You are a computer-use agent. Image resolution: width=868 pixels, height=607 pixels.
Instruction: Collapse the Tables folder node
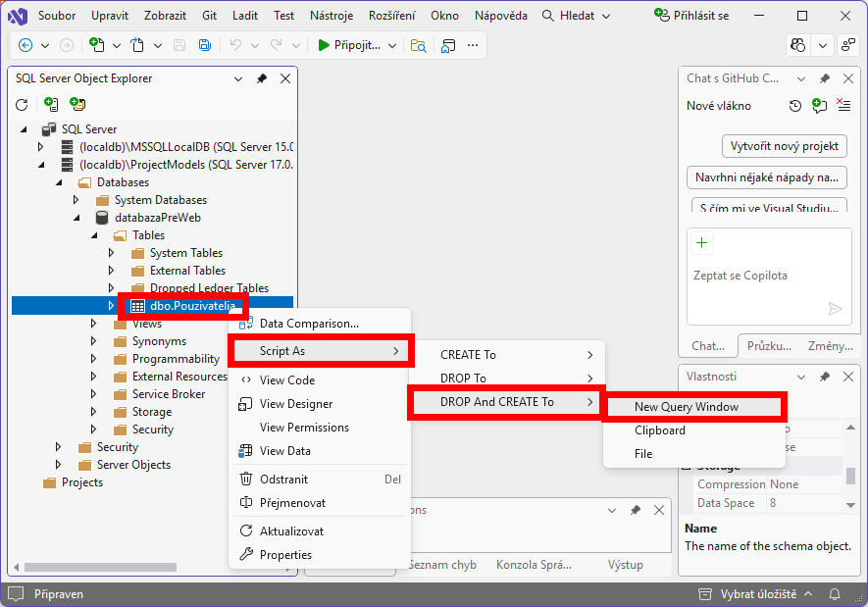(94, 235)
